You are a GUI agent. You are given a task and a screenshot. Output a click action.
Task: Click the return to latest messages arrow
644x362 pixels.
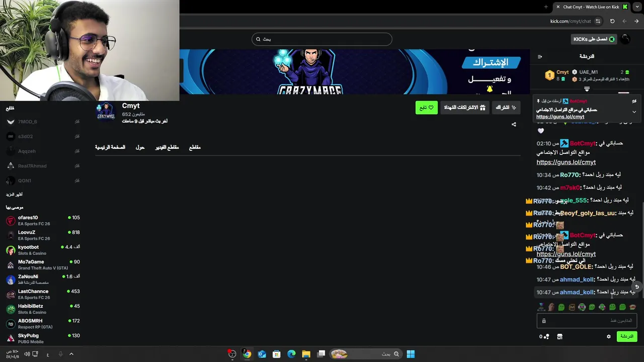(x=636, y=287)
